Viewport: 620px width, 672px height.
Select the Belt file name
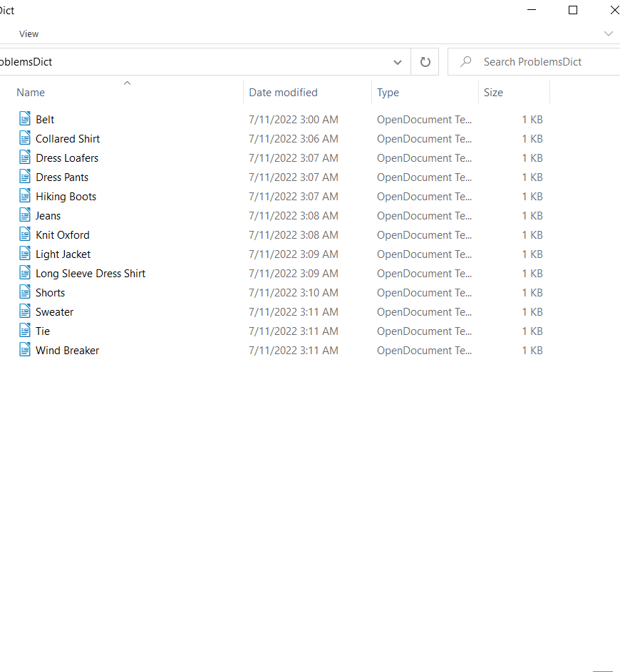click(45, 120)
